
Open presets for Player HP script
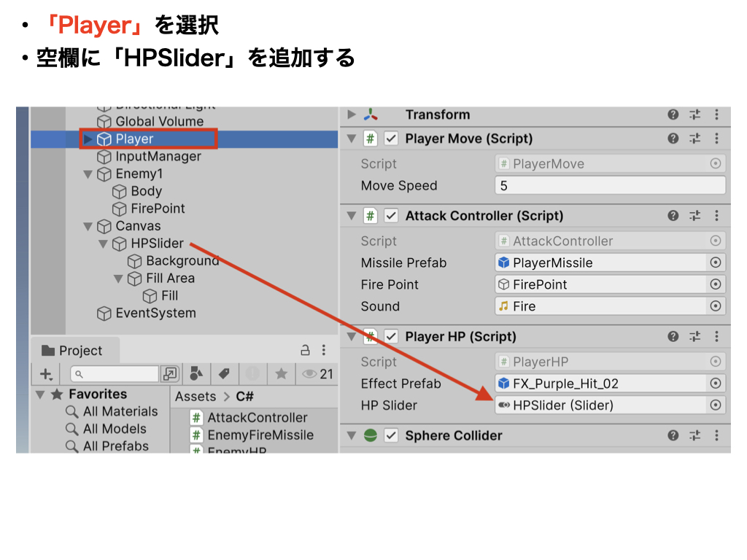click(x=694, y=337)
